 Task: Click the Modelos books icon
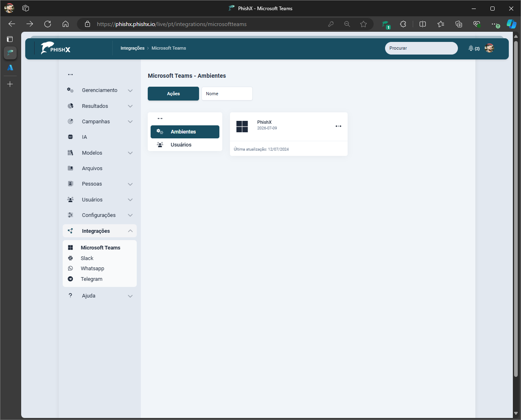(70, 153)
